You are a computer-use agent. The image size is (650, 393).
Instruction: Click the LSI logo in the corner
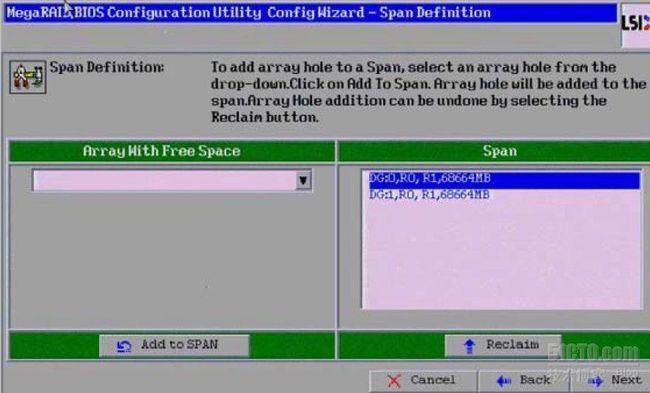635,24
